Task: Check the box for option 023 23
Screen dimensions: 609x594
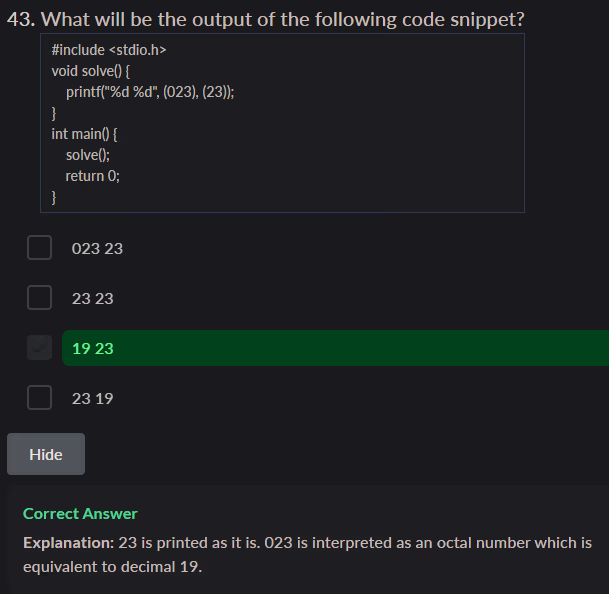Action: [x=39, y=248]
